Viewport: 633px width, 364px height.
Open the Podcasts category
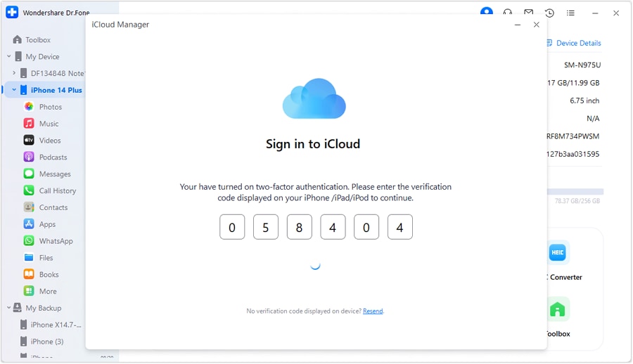[x=53, y=157]
